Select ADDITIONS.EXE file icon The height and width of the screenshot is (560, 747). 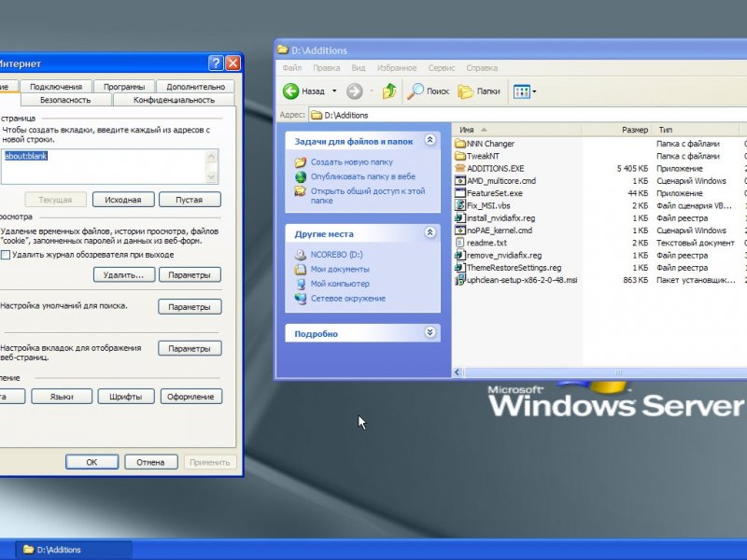459,168
